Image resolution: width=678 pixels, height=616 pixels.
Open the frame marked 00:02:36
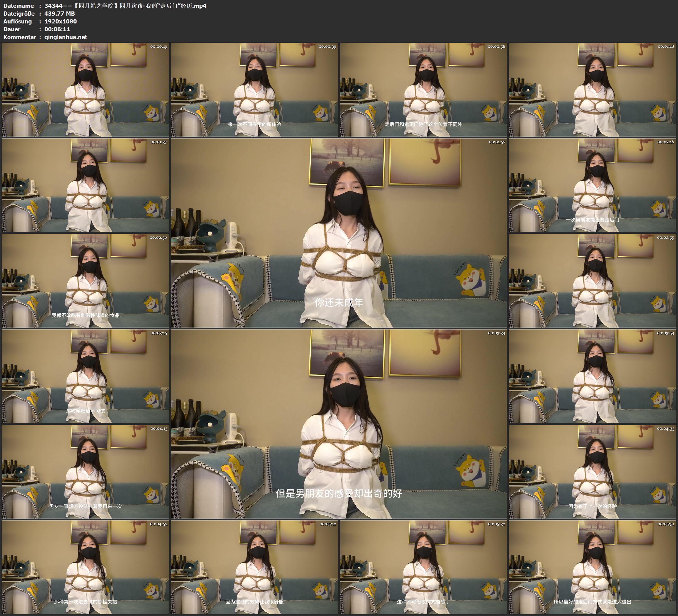point(85,281)
